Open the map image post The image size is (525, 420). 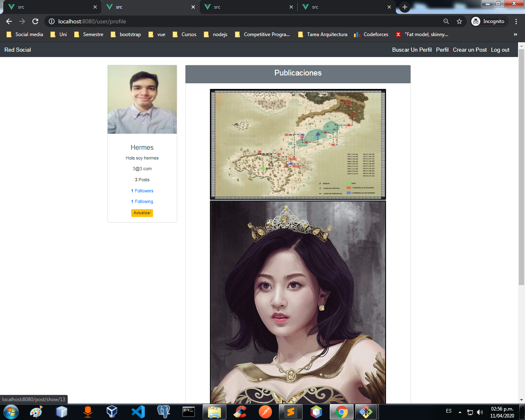pos(298,144)
